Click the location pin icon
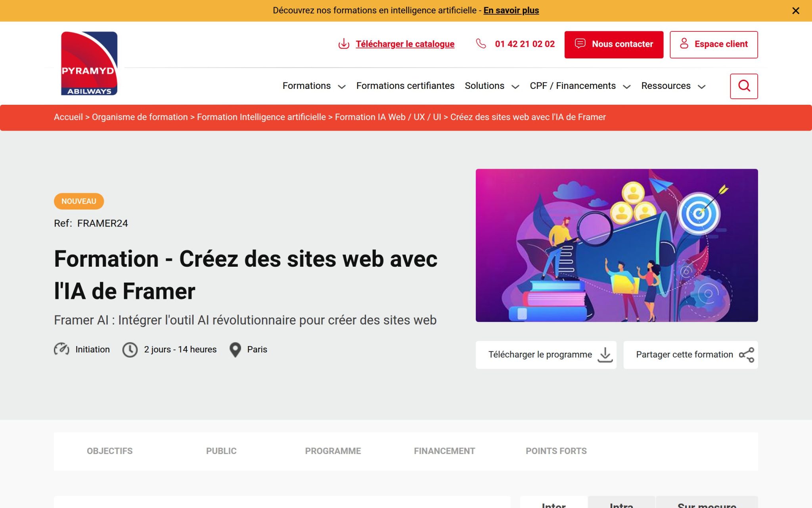Screen dimensions: 812x508 click(x=235, y=350)
